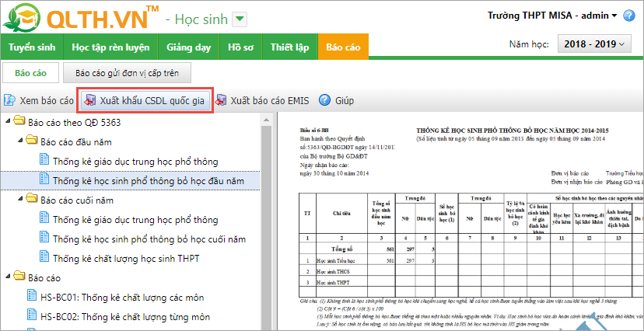Click the Báo cáo theo QĐ 5363 label
This screenshot has width=644, height=331.
click(x=75, y=122)
